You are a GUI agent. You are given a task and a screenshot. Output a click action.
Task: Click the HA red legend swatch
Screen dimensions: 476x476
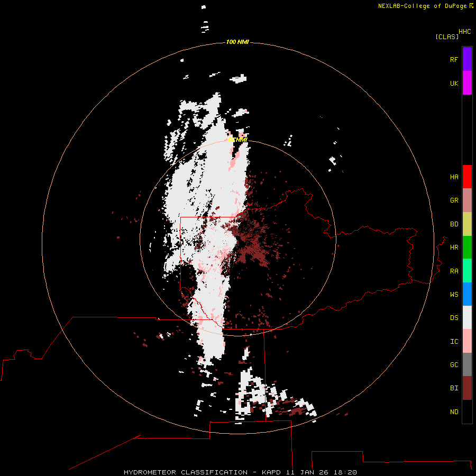point(467,177)
